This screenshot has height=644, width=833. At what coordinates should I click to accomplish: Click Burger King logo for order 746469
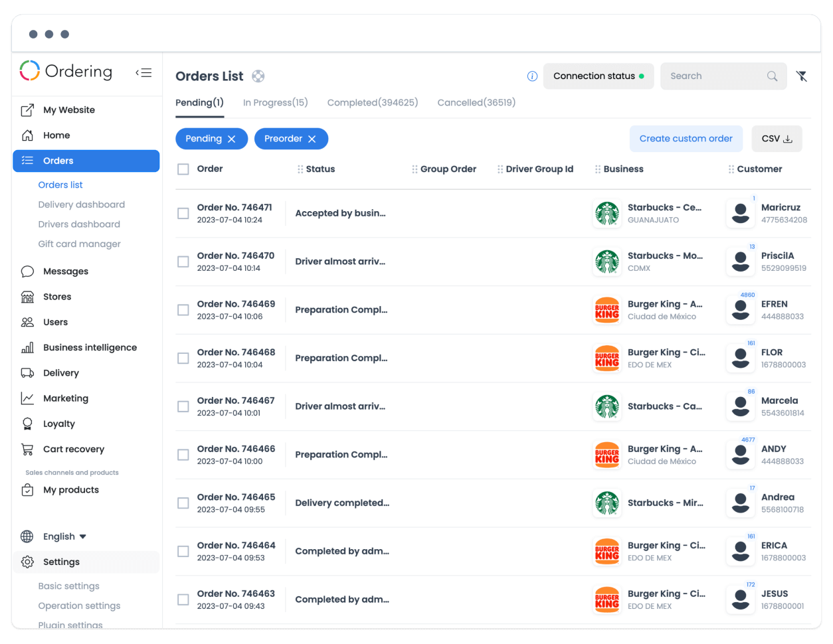[607, 310]
